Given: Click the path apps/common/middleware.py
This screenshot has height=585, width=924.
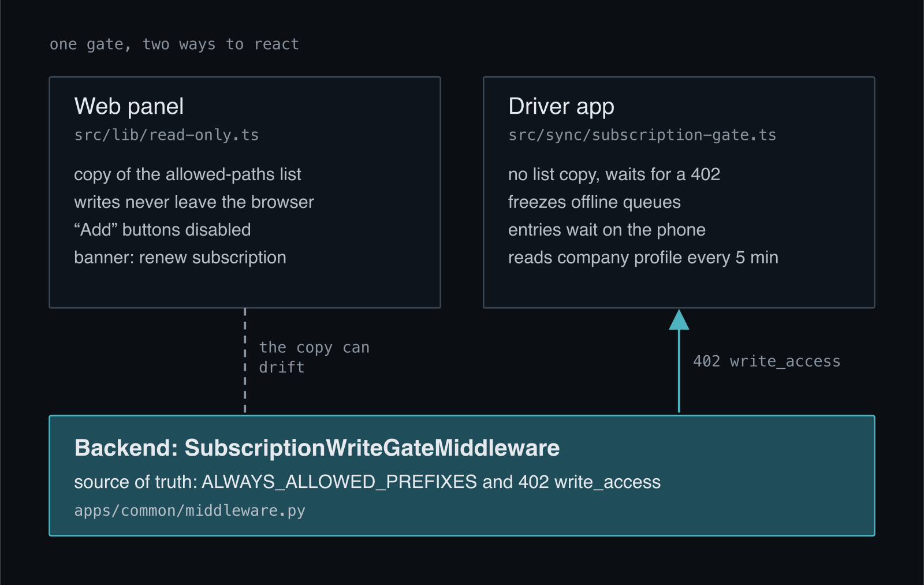Looking at the screenshot, I should [x=190, y=511].
